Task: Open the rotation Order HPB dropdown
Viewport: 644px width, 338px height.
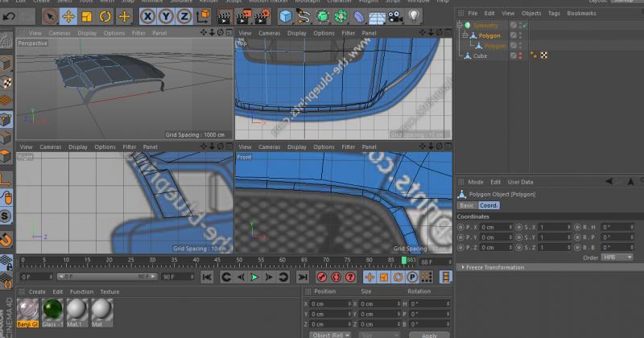Action: pos(617,258)
